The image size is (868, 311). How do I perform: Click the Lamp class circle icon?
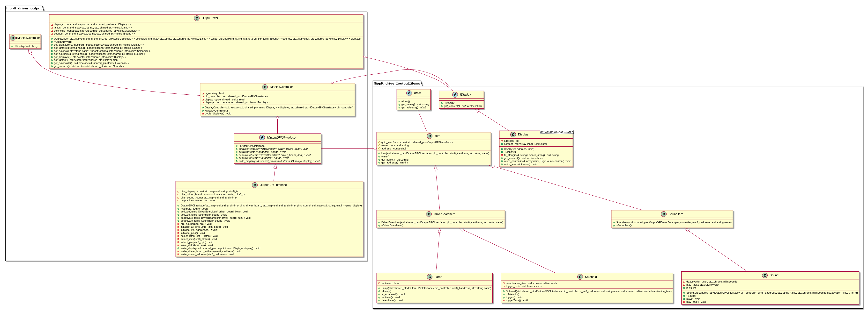[430, 277]
